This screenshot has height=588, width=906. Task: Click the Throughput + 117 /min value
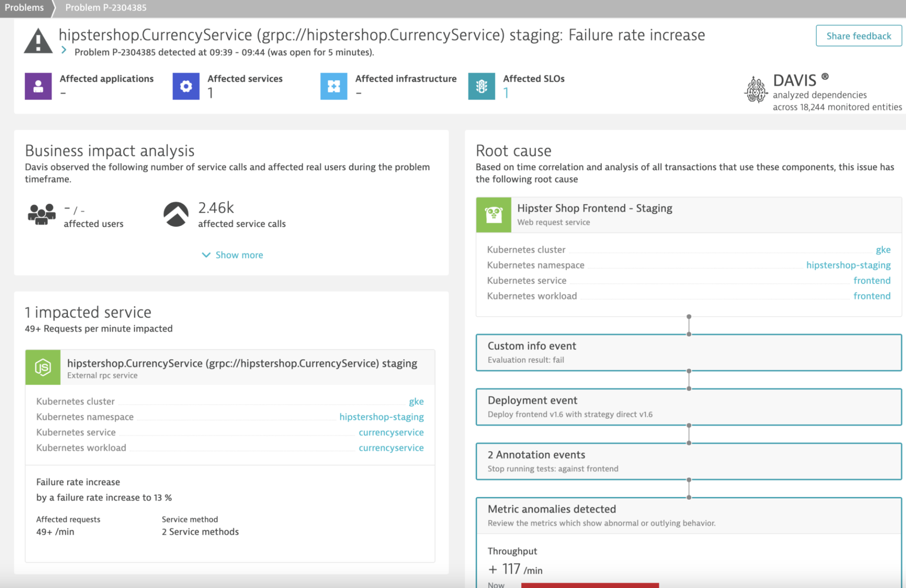515,570
